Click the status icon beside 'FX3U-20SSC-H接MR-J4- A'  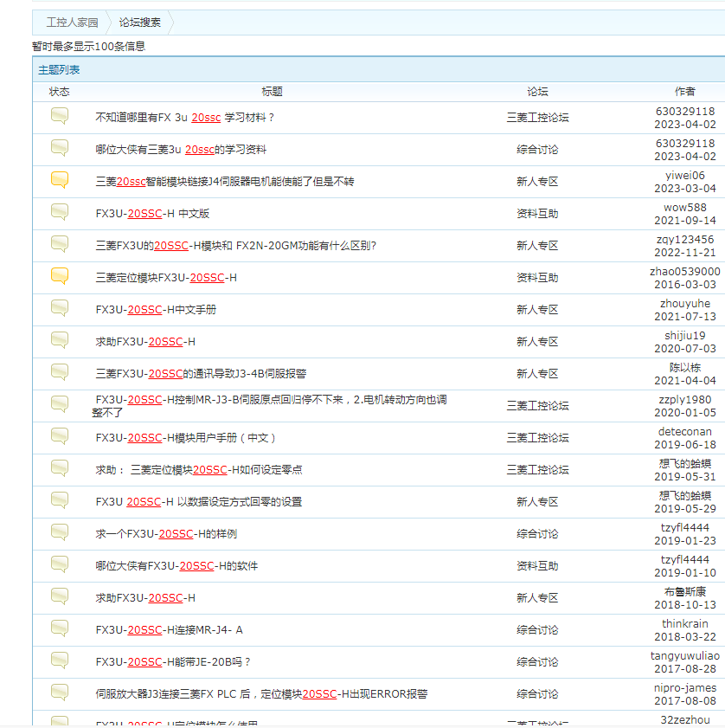pos(60,628)
